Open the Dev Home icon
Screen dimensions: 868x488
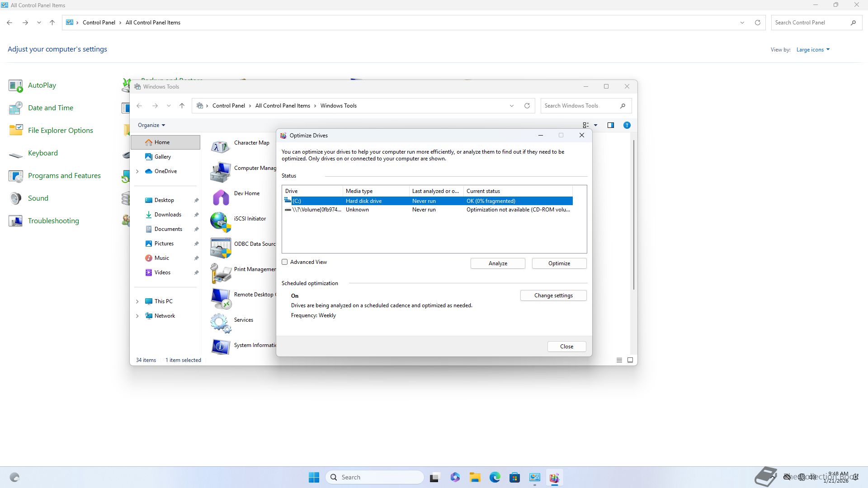coord(220,197)
